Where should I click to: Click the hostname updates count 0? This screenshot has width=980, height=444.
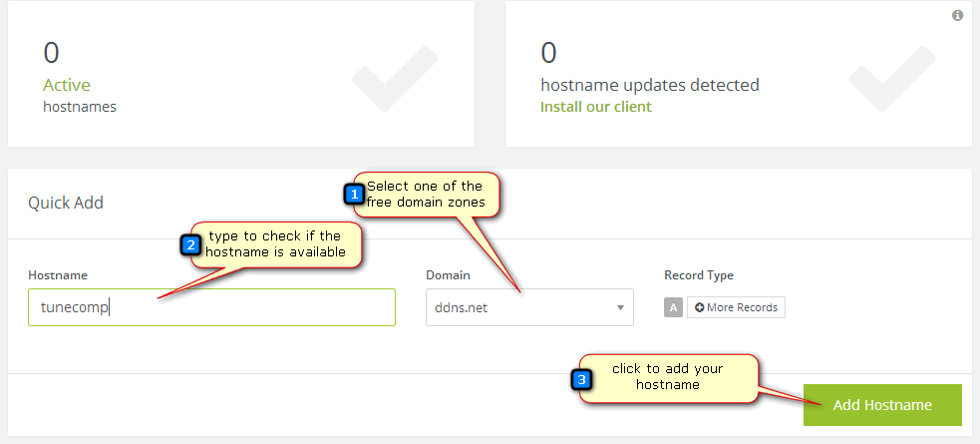pyautogui.click(x=548, y=53)
